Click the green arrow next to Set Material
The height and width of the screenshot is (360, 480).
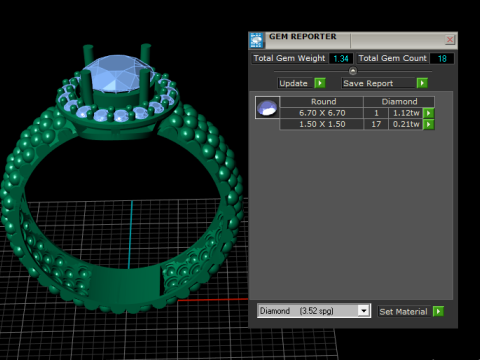pyautogui.click(x=438, y=311)
